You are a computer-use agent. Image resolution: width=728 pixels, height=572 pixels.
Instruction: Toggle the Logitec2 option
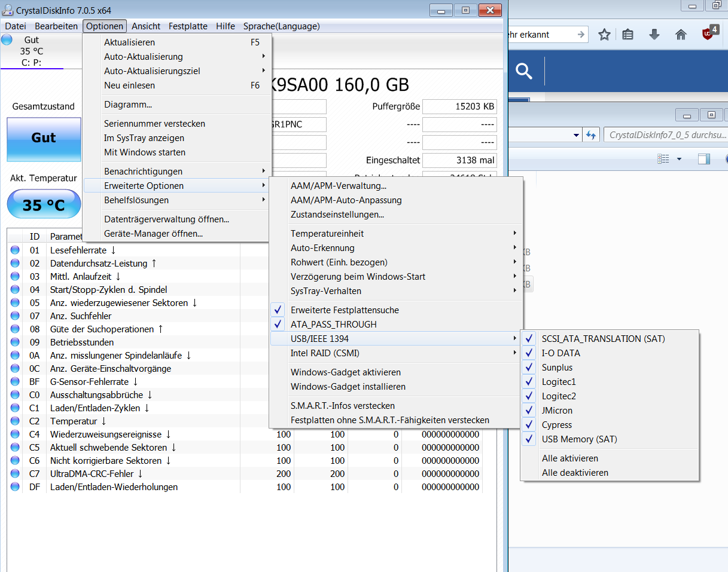[x=610, y=396]
